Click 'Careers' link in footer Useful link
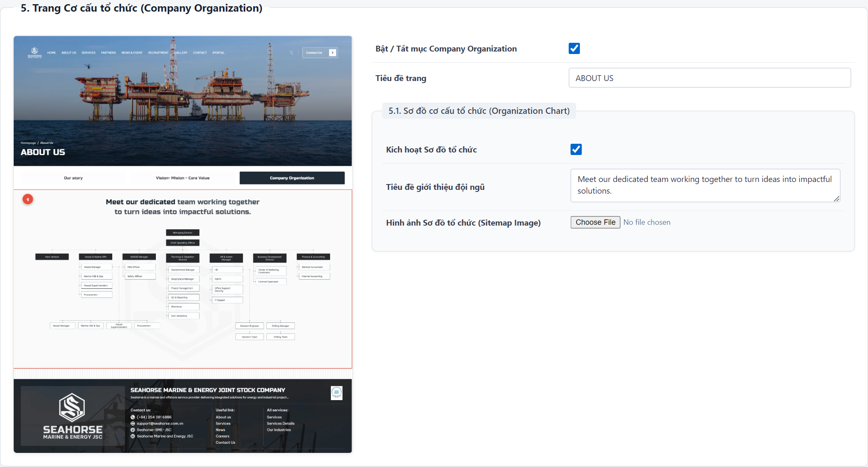The height and width of the screenshot is (467, 868). (222, 436)
